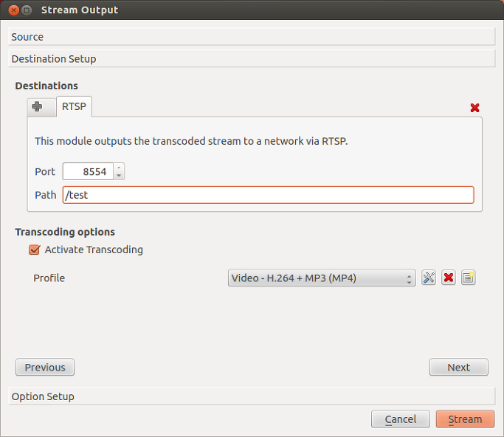The image size is (504, 437).
Task: Toggle Activate Transcoding checkbox
Action: [35, 250]
